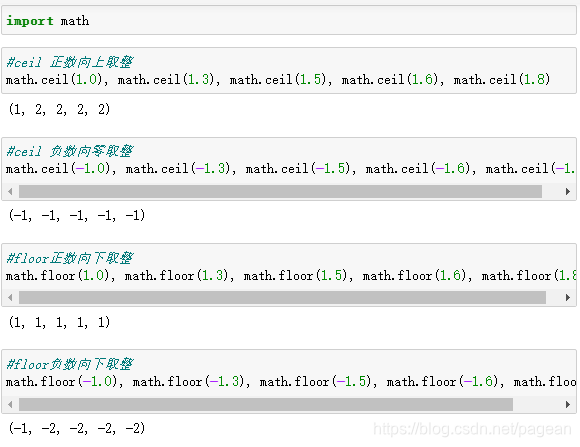The width and height of the screenshot is (580, 447).
Task: Click the left scroll arrow under positive floor cell
Action: click(10, 298)
